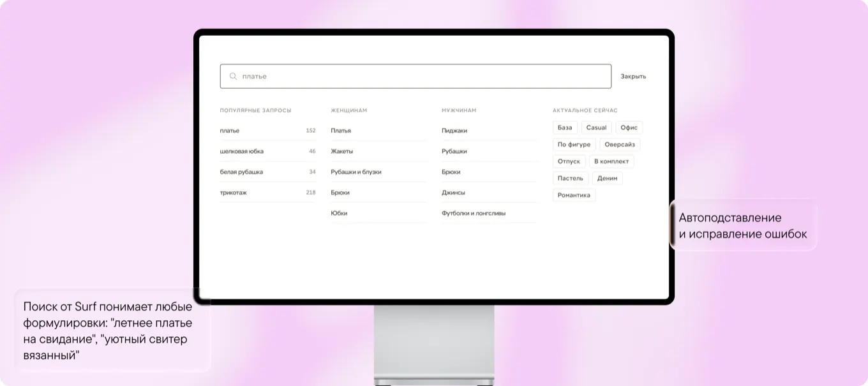Choose the "Отпуск" tag
The width and height of the screenshot is (868, 386).
[569, 161]
